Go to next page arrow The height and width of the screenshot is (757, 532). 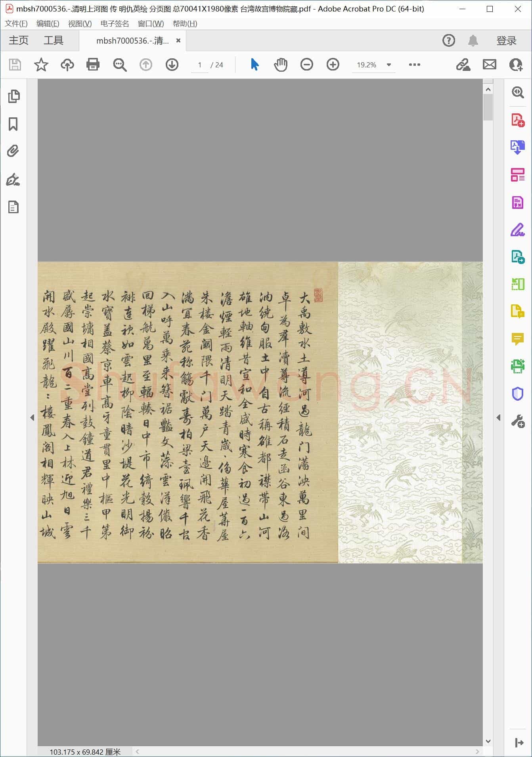172,65
